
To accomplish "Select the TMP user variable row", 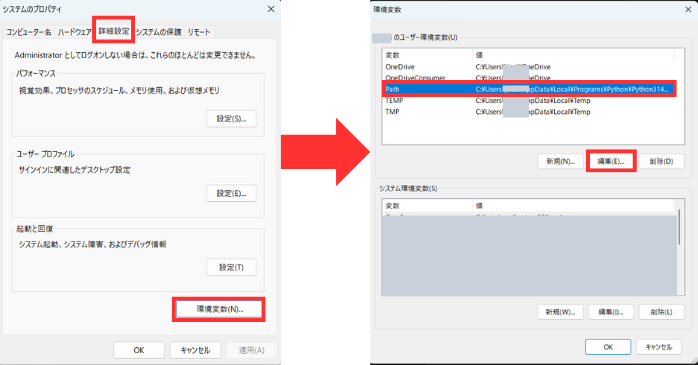I will tap(528, 112).
